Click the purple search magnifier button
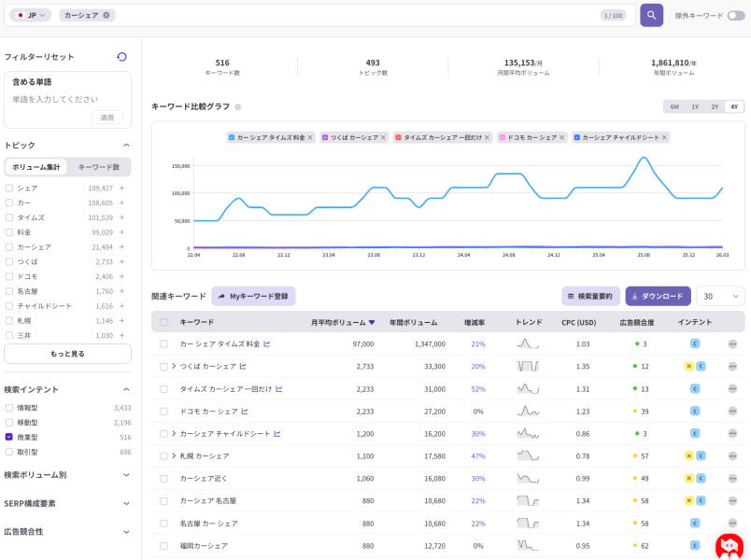Viewport: 751px width, 560px height. click(651, 15)
